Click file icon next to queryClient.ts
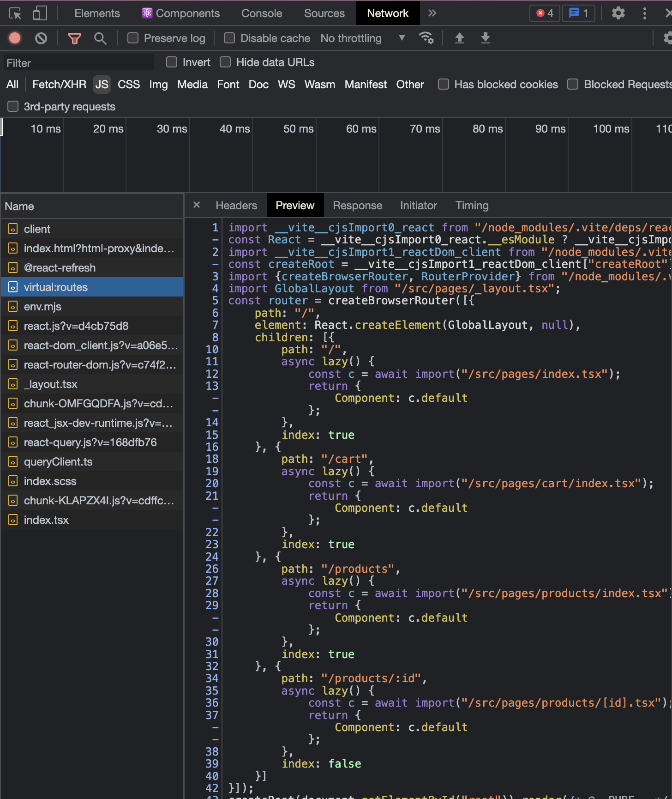The image size is (672, 799). [x=13, y=462]
